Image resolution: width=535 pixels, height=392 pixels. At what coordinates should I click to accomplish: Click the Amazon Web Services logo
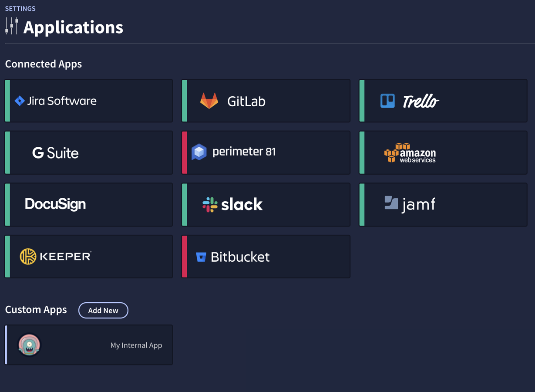[x=409, y=152]
